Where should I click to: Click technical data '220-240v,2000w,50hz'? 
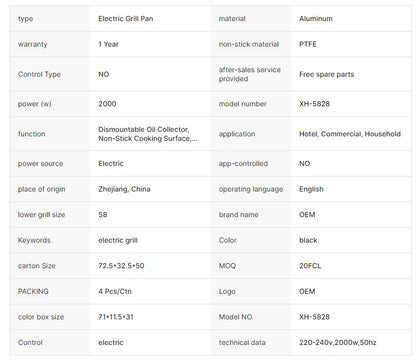pos(338,342)
